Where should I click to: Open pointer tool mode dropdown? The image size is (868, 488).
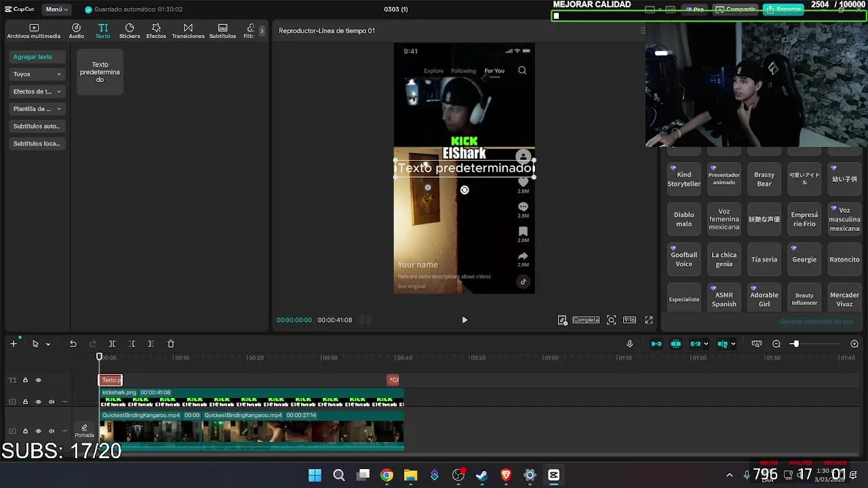(x=48, y=344)
